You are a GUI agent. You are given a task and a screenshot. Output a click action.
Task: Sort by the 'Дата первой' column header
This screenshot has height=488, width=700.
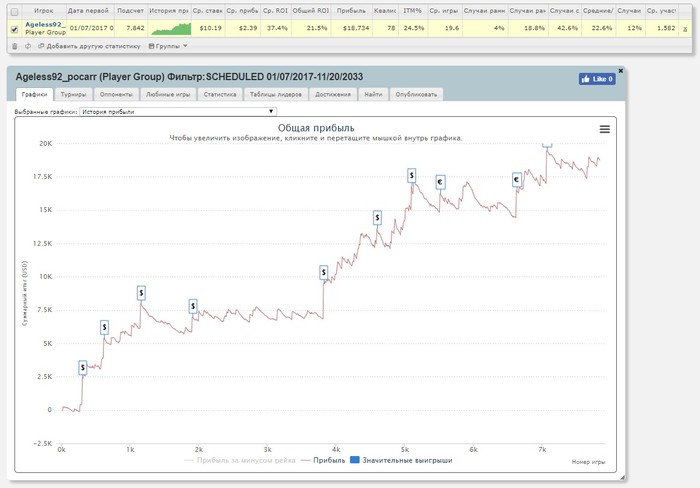click(x=88, y=11)
